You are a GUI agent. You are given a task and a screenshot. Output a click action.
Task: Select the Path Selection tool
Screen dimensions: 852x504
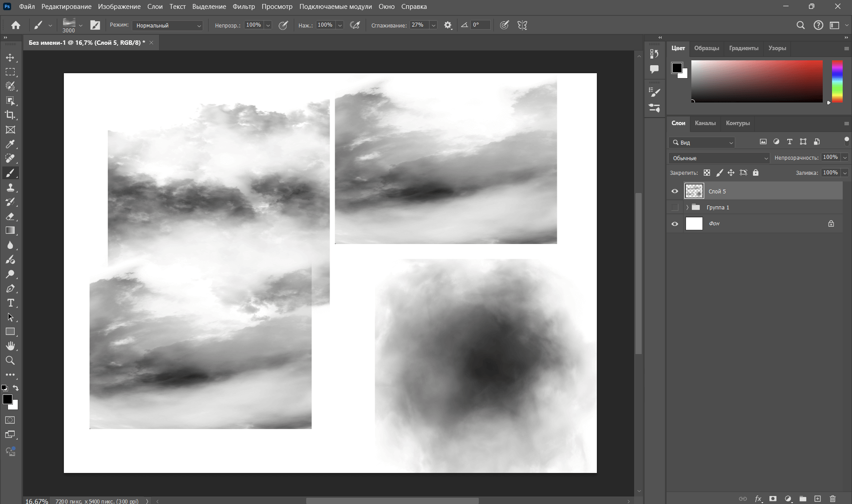point(10,317)
